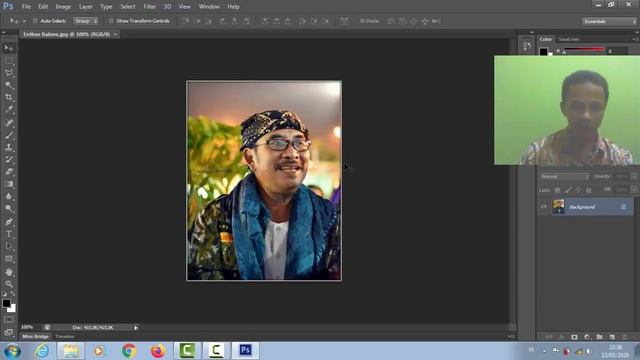Toggle lock position icon
Viewport: 640px width, 360px height.
click(578, 190)
